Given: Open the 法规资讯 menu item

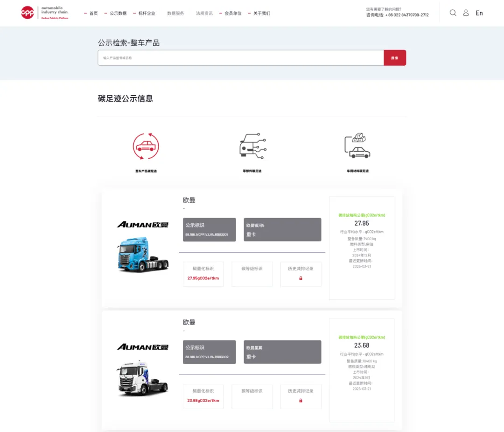Looking at the screenshot, I should click(x=204, y=13).
